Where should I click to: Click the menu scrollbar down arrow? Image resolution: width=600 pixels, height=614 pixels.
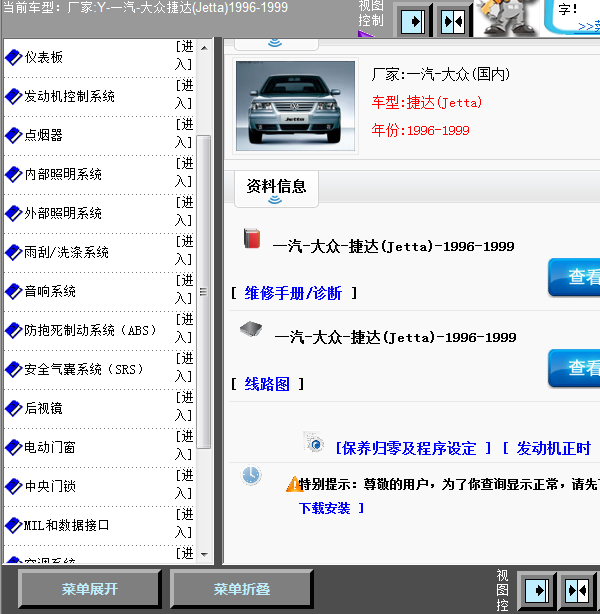click(x=204, y=554)
